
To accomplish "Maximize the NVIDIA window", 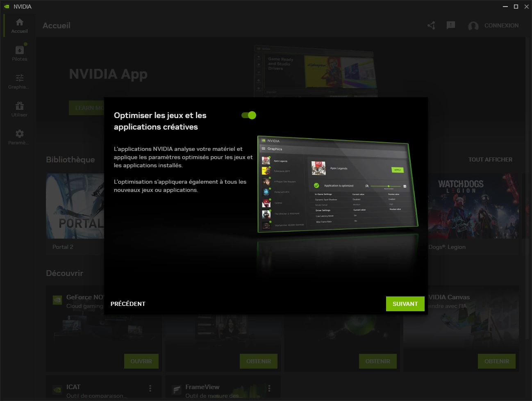I will 516,7.
